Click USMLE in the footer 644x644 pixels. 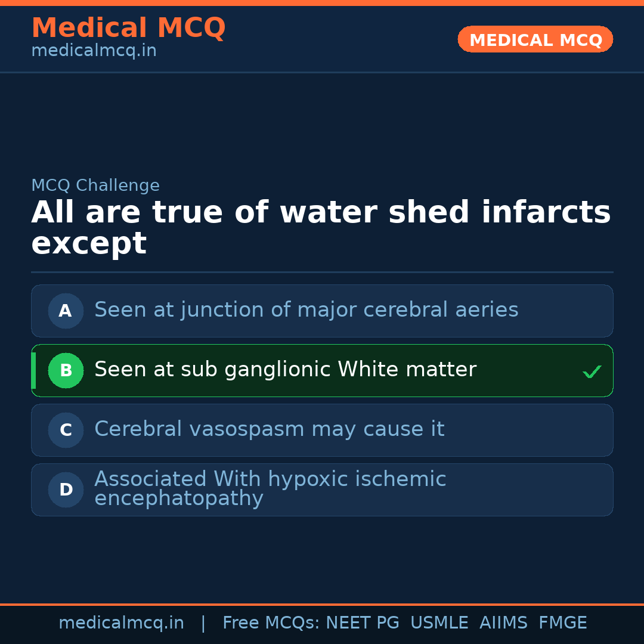439,623
